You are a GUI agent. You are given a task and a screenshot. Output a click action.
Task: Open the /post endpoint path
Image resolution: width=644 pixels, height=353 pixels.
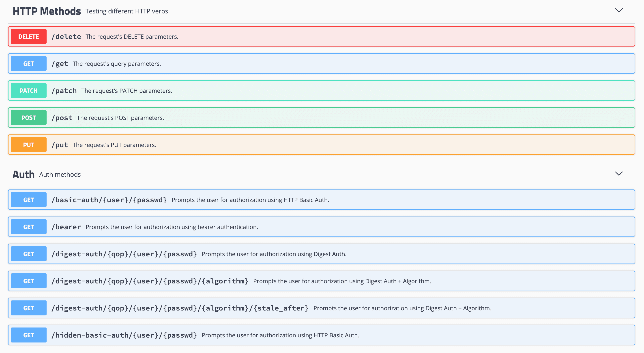62,118
